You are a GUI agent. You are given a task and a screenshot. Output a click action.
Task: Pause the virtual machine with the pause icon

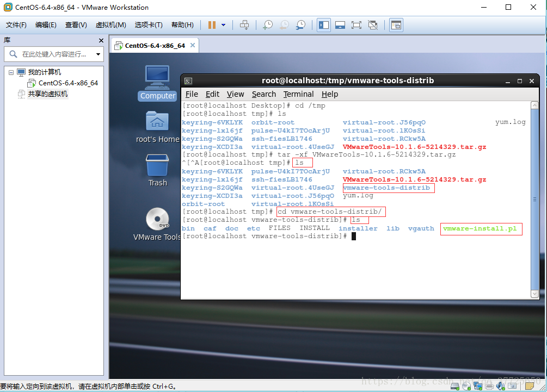[212, 25]
